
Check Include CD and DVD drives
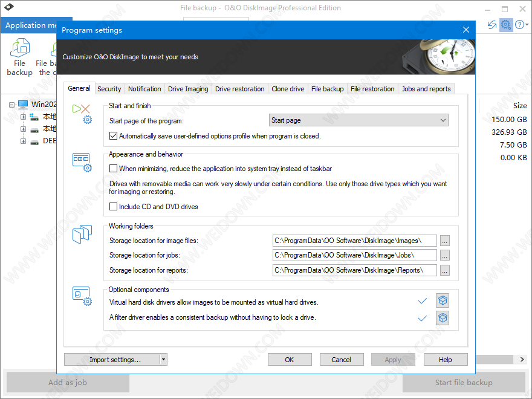pos(113,207)
